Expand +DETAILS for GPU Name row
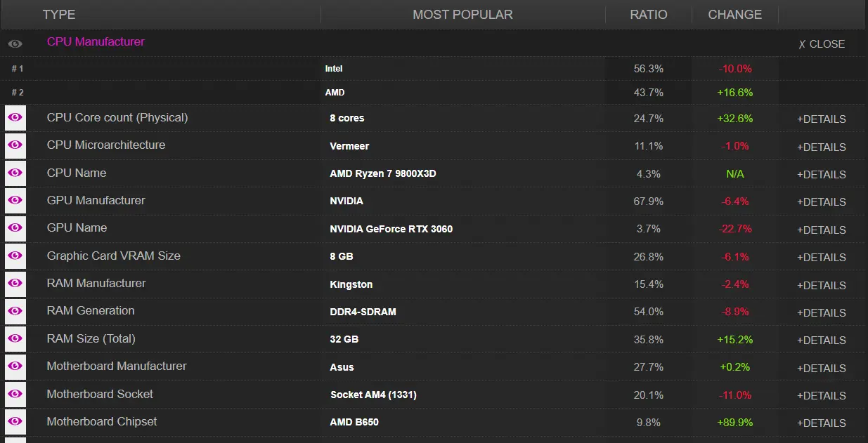The image size is (868, 443). pyautogui.click(x=821, y=230)
